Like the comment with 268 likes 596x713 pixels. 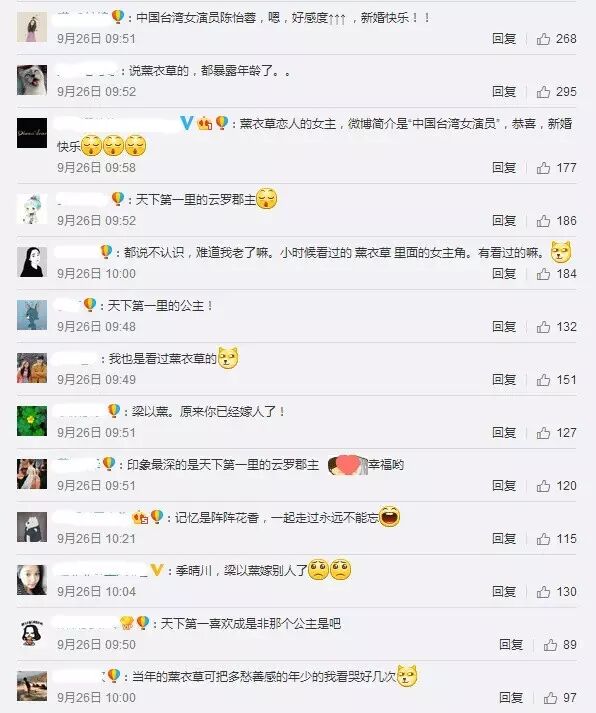(x=543, y=39)
